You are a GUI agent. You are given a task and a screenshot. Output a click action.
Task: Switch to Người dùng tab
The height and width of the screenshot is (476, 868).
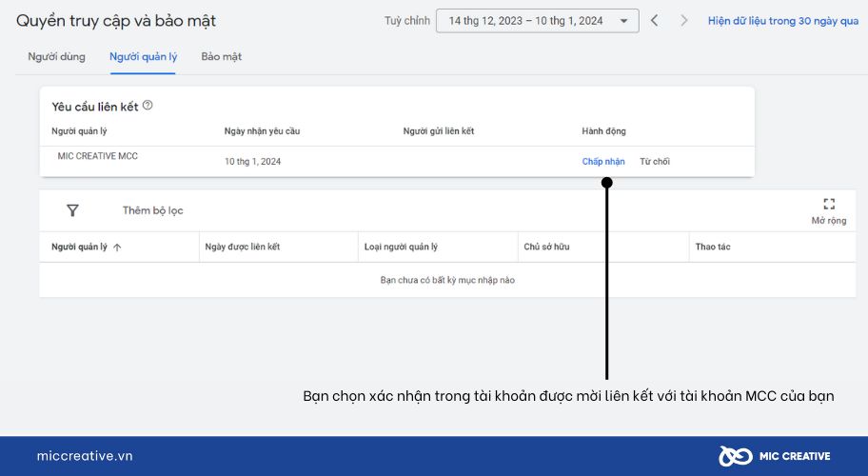[56, 56]
